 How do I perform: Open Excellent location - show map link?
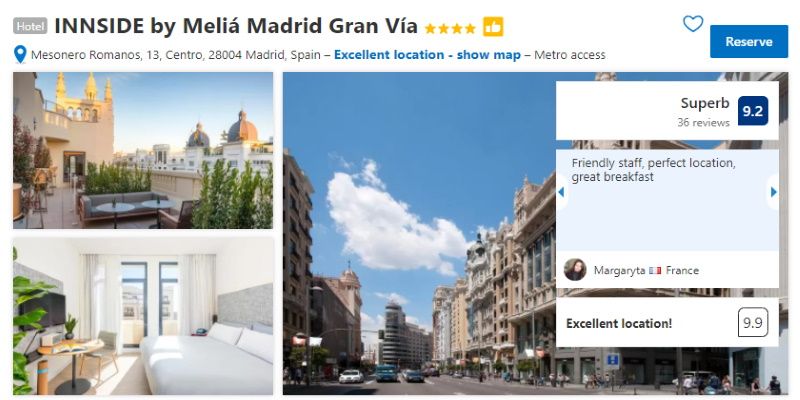click(427, 55)
